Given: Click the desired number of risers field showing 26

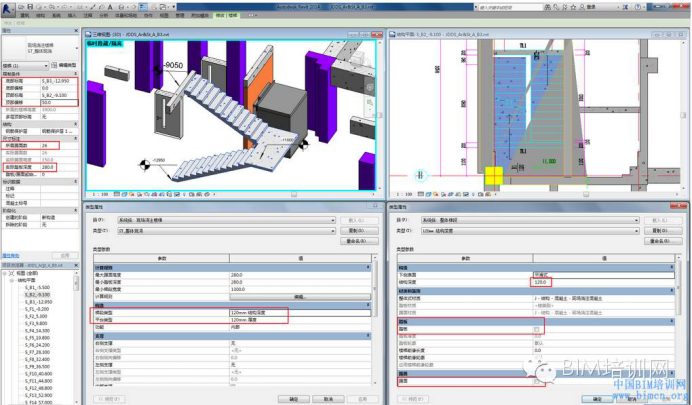Looking at the screenshot, I should (59, 145).
